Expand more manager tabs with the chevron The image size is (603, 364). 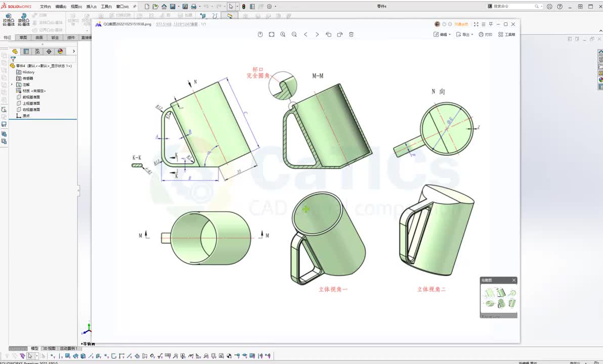73,51
